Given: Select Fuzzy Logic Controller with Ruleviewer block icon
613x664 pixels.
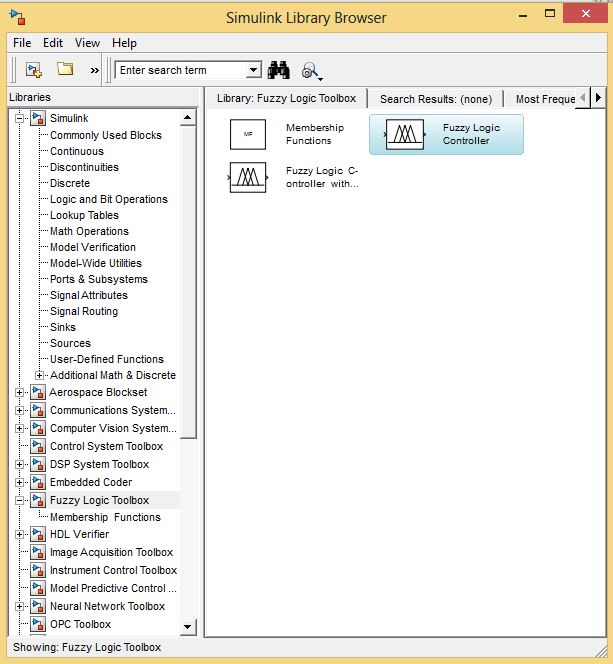Looking at the screenshot, I should point(248,177).
